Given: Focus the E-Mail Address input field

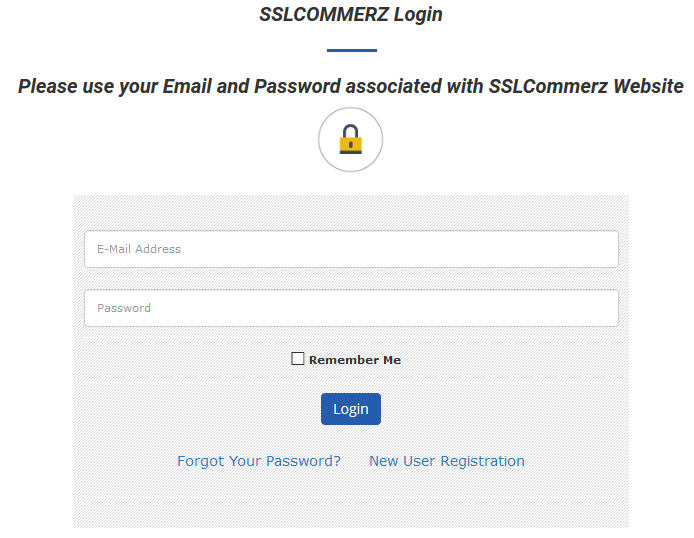Looking at the screenshot, I should (x=351, y=249).
